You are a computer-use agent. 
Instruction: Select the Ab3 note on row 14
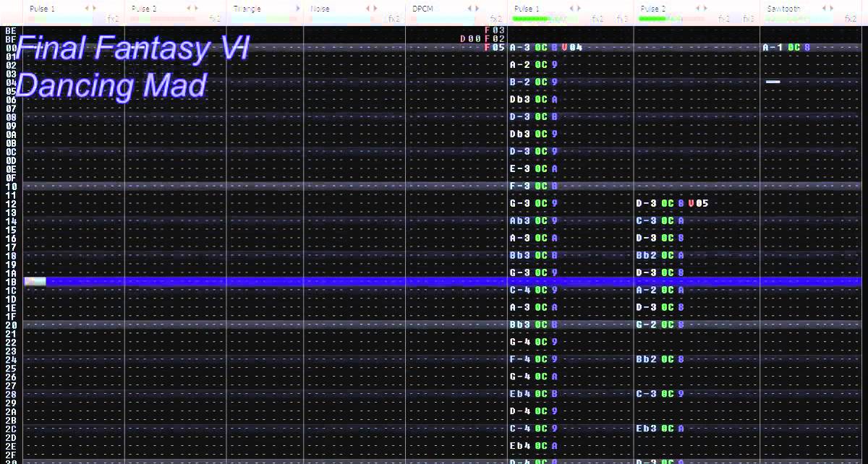click(x=520, y=220)
